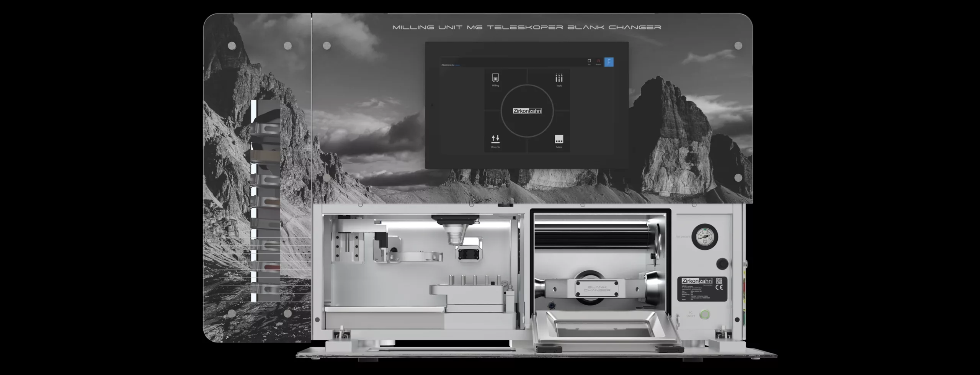Click the Zirkonzahn logo on the nameplate
The image size is (980, 375).
pyautogui.click(x=697, y=281)
